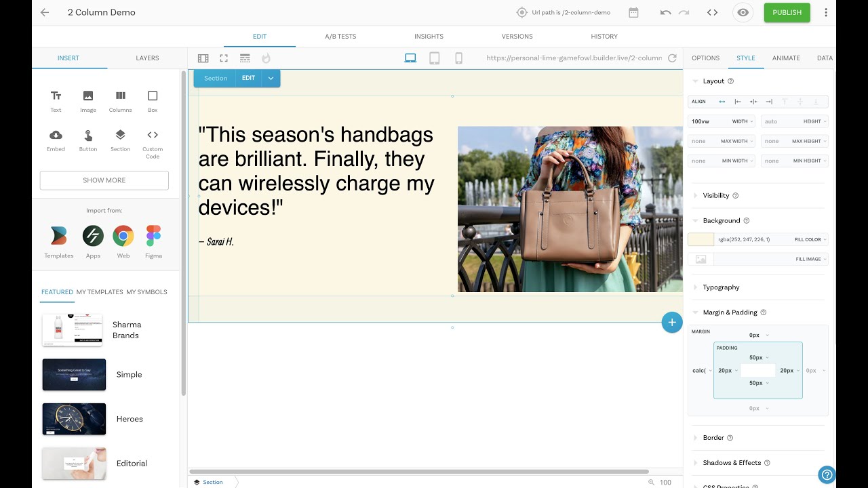The height and width of the screenshot is (488, 868).
Task: Switch to desktop preview
Action: point(410,58)
